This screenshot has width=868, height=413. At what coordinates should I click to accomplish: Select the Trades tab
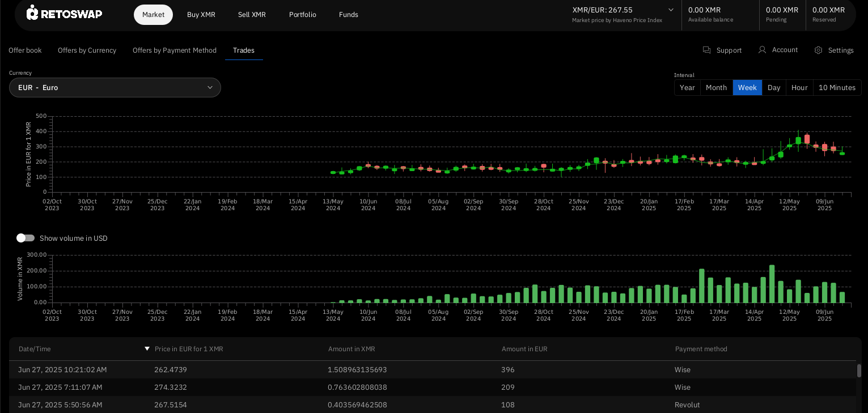[x=244, y=50]
